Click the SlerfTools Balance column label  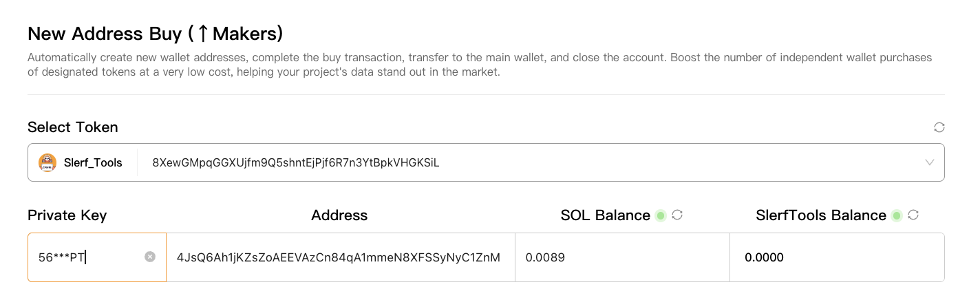(820, 215)
